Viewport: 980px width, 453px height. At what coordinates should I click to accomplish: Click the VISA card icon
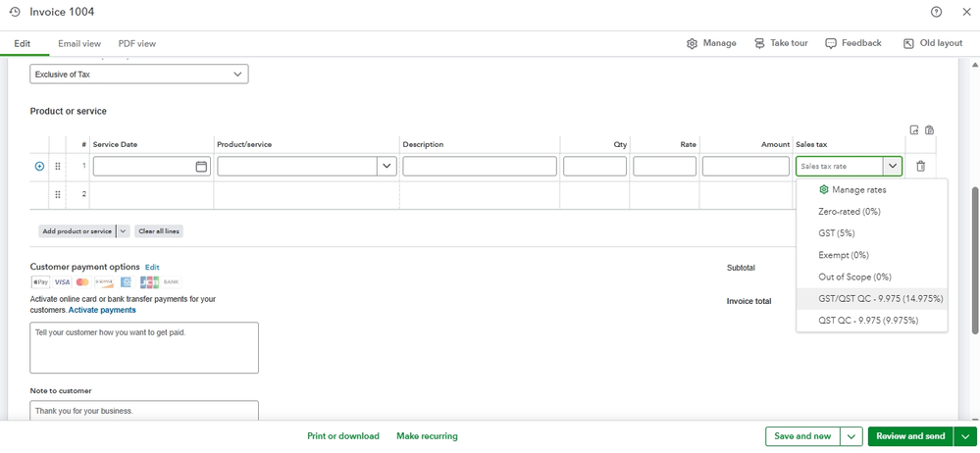pos(61,281)
